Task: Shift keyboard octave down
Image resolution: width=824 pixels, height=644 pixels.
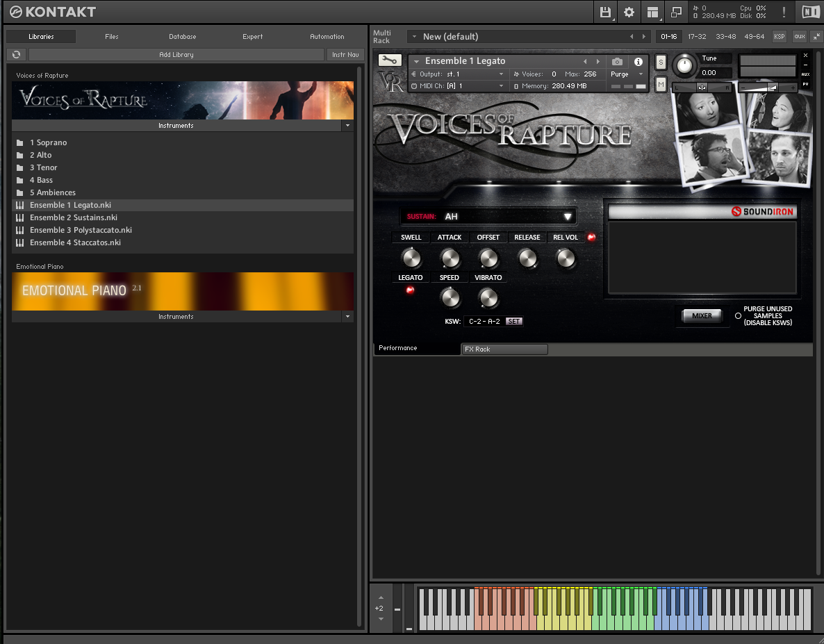Action: [381, 619]
